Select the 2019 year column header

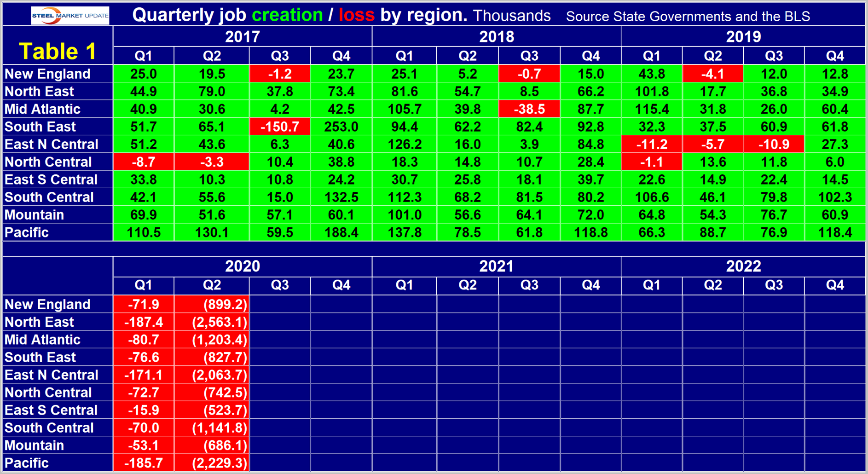coord(743,36)
